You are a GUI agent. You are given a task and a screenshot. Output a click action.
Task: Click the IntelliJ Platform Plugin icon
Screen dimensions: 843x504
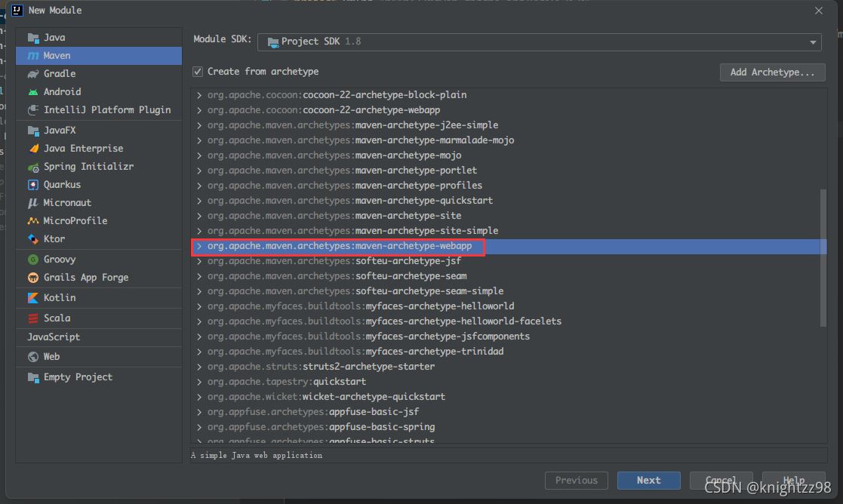pos(33,110)
